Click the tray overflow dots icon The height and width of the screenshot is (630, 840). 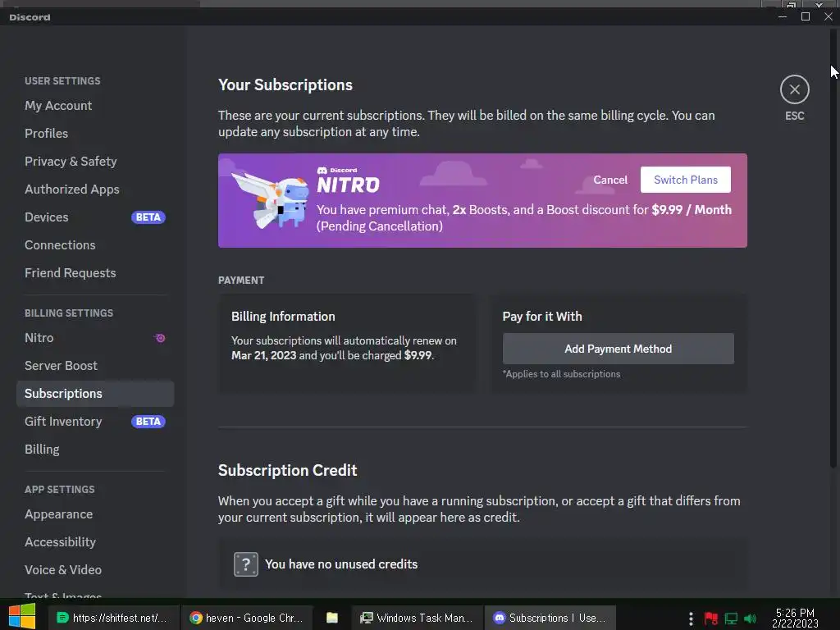pyautogui.click(x=691, y=619)
